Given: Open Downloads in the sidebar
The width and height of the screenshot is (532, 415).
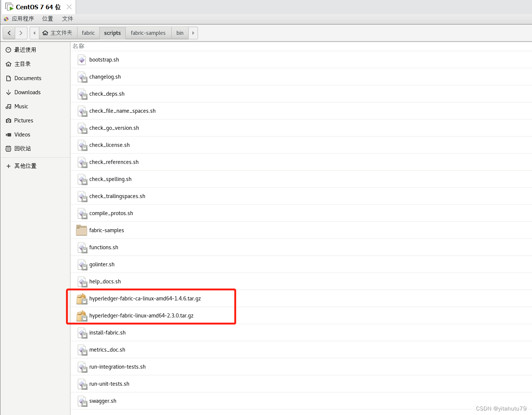Looking at the screenshot, I should [x=35, y=92].
